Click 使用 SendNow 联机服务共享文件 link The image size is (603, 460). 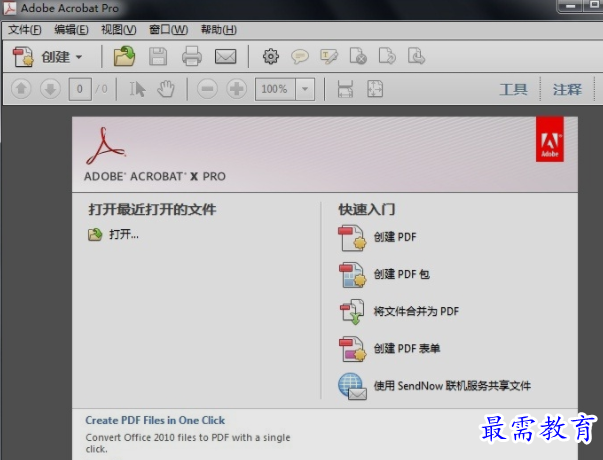point(452,386)
